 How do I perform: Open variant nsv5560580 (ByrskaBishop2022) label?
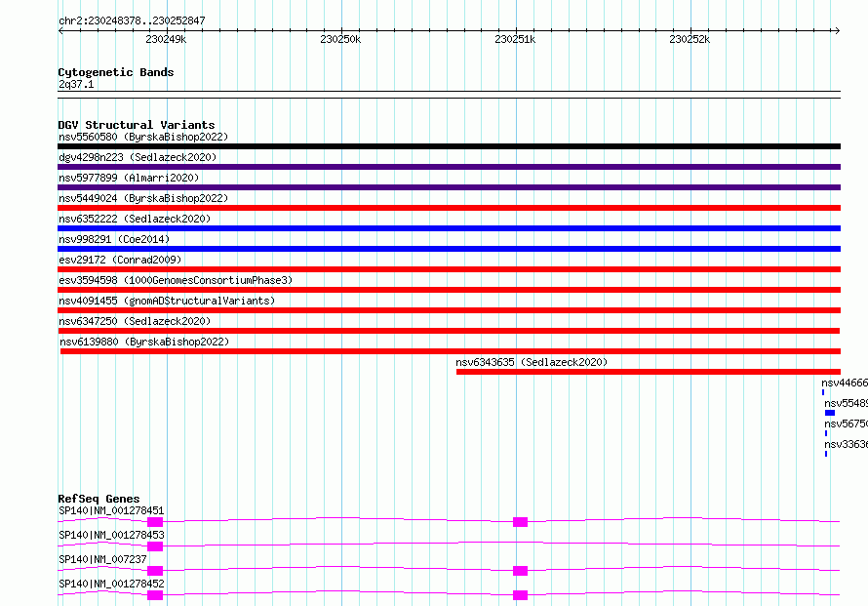[x=143, y=137]
